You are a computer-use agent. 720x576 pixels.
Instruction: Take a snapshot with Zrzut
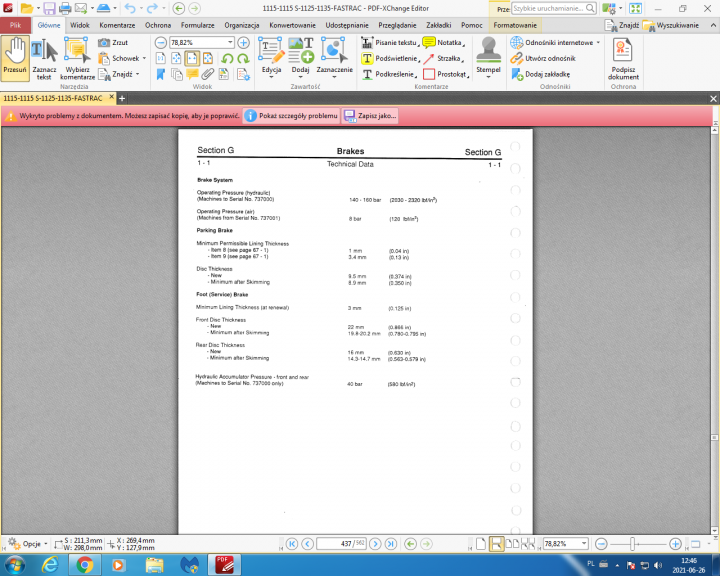coord(118,43)
